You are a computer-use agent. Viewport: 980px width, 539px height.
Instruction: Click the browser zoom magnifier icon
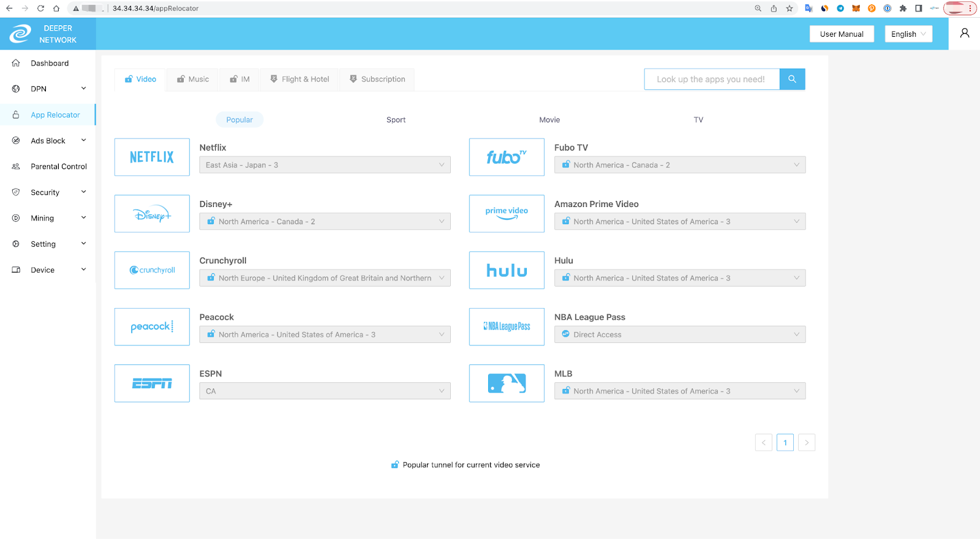(x=758, y=9)
